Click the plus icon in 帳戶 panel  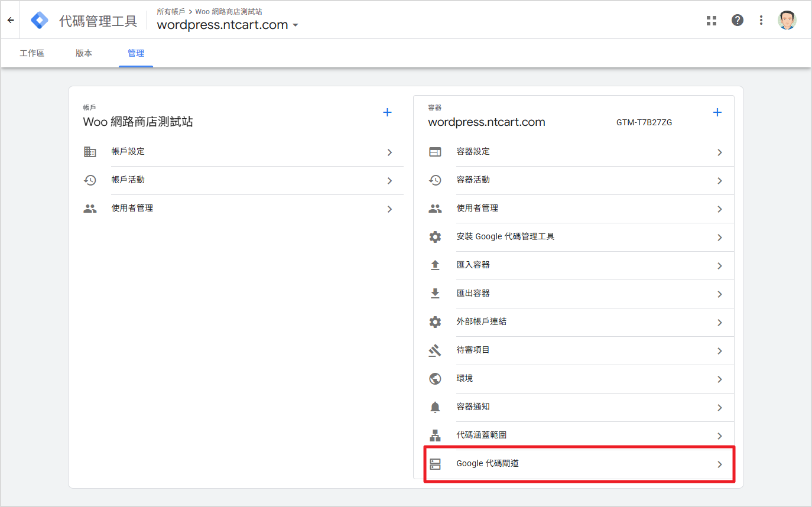(388, 112)
